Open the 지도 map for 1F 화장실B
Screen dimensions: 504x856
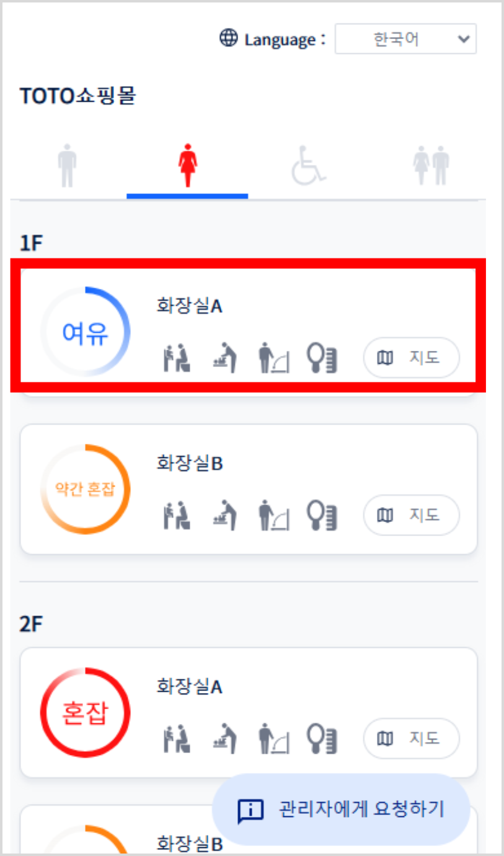click(411, 515)
